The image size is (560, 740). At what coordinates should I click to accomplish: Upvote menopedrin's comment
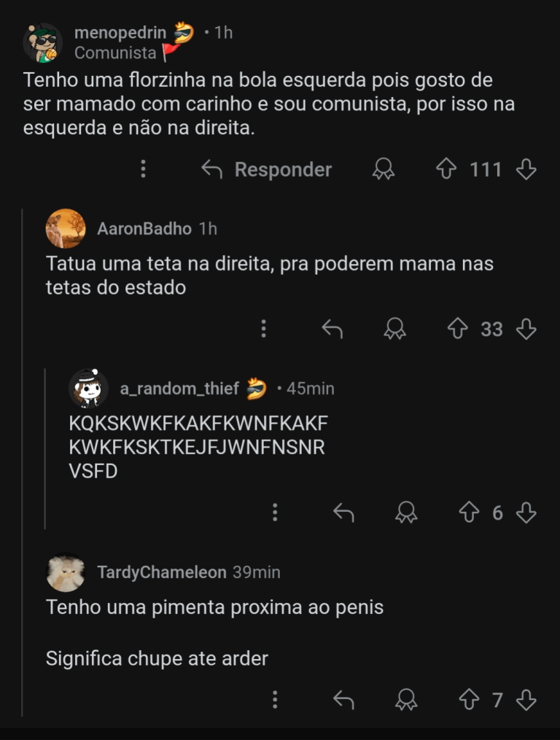[446, 170]
